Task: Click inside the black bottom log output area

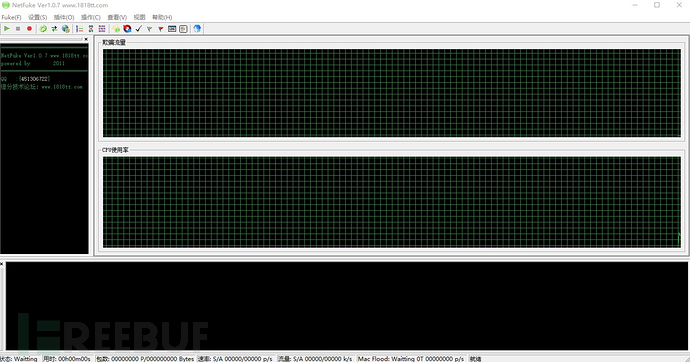Action: click(347, 306)
